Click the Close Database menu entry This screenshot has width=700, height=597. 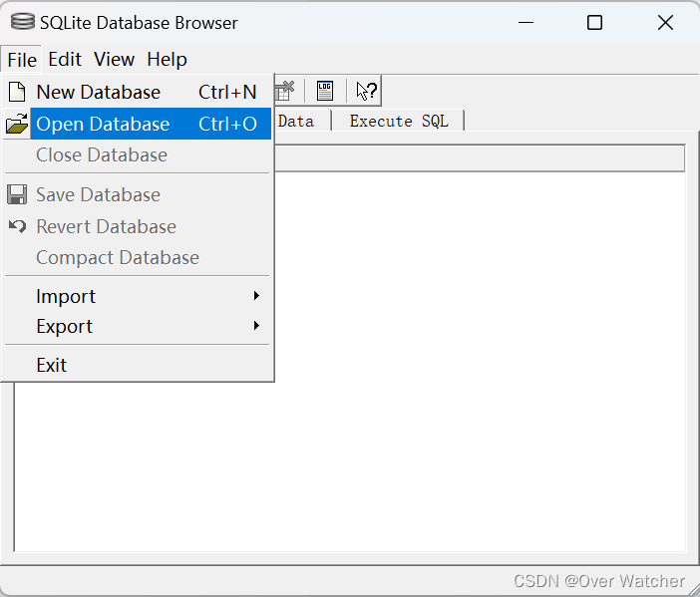138,155
